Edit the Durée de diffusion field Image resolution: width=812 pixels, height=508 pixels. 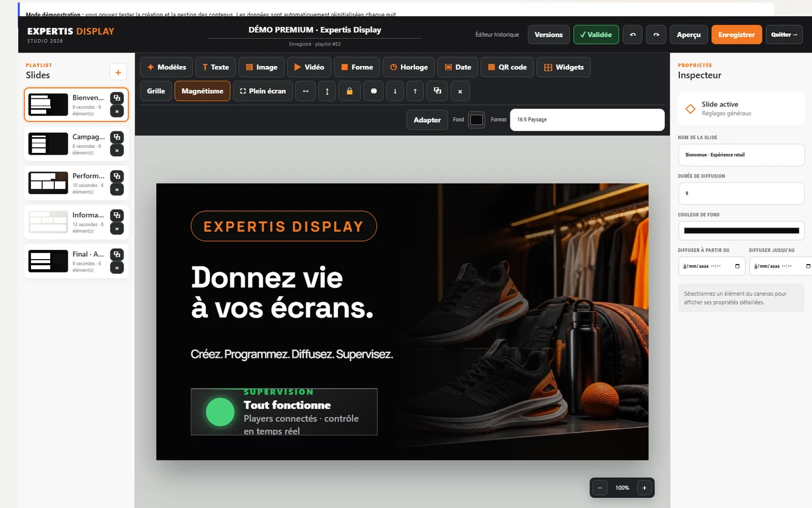(x=741, y=193)
